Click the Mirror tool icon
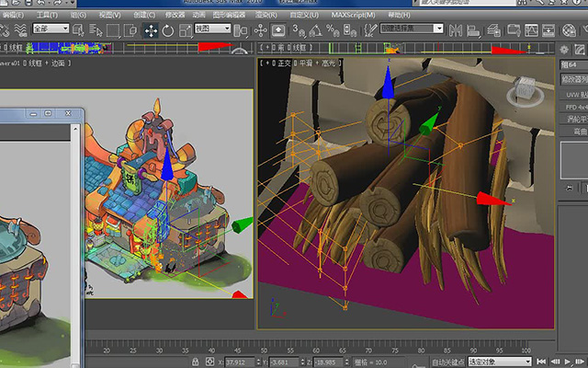This screenshot has height=368, width=588. coord(456,30)
